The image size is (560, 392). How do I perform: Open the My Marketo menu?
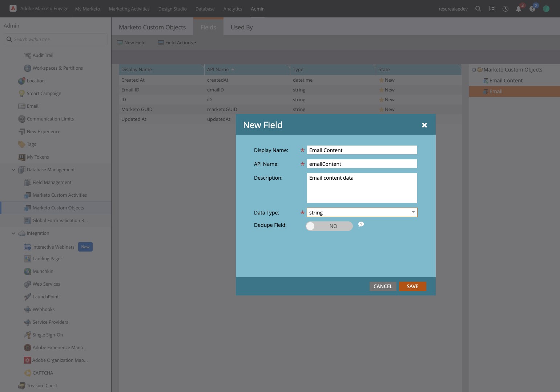(88, 9)
